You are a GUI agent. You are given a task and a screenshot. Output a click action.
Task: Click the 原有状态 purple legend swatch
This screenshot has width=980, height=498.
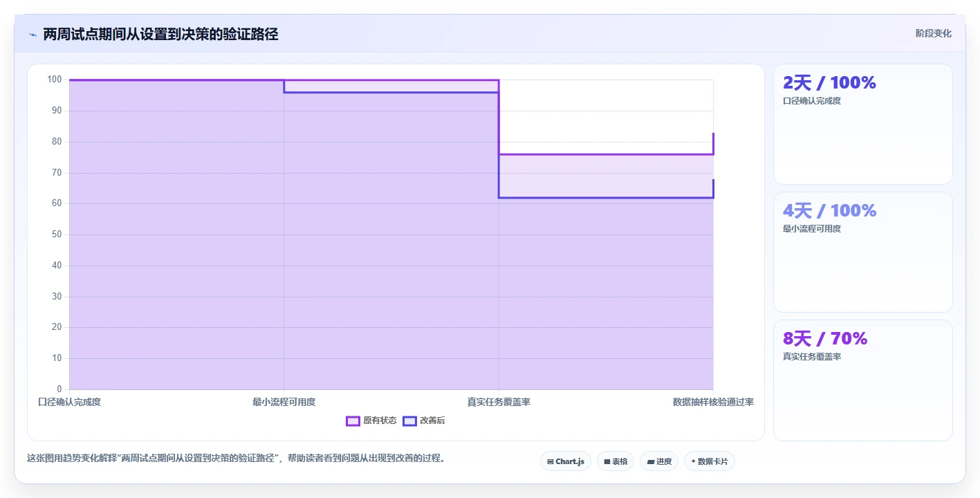pos(353,421)
